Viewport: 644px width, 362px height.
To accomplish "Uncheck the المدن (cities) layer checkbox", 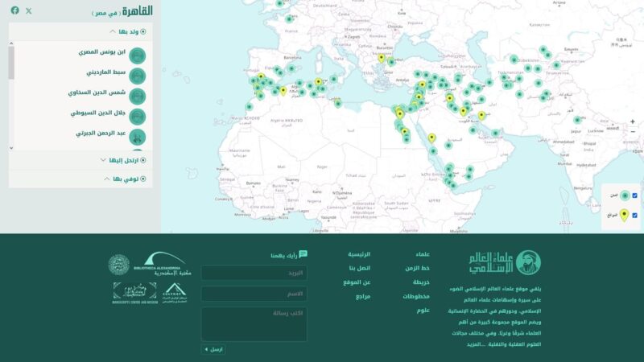I will (x=634, y=195).
